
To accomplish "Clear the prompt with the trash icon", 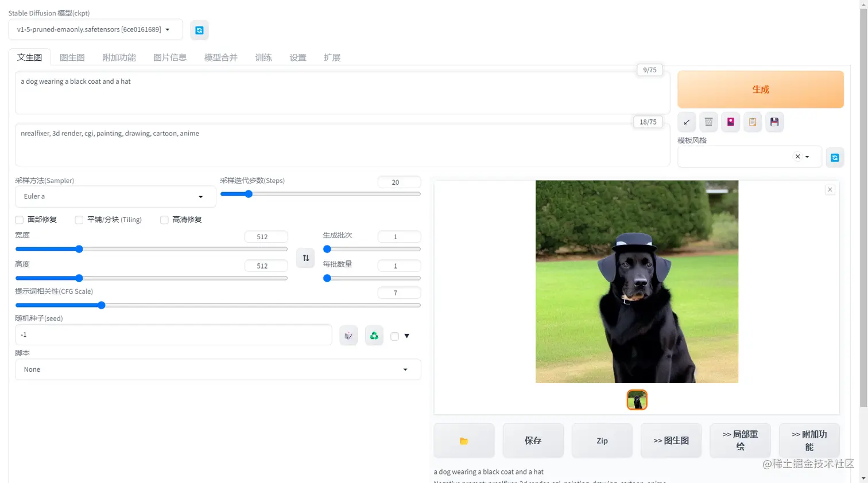I will click(708, 122).
